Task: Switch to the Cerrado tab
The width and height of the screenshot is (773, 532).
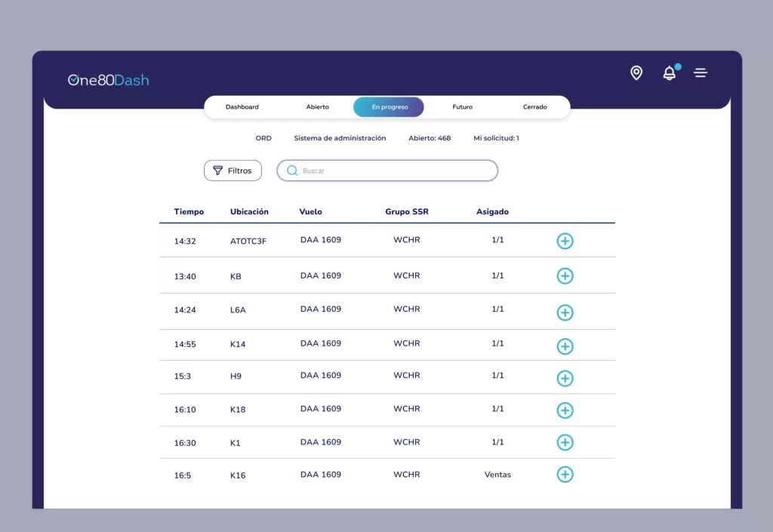Action: pyautogui.click(x=535, y=107)
